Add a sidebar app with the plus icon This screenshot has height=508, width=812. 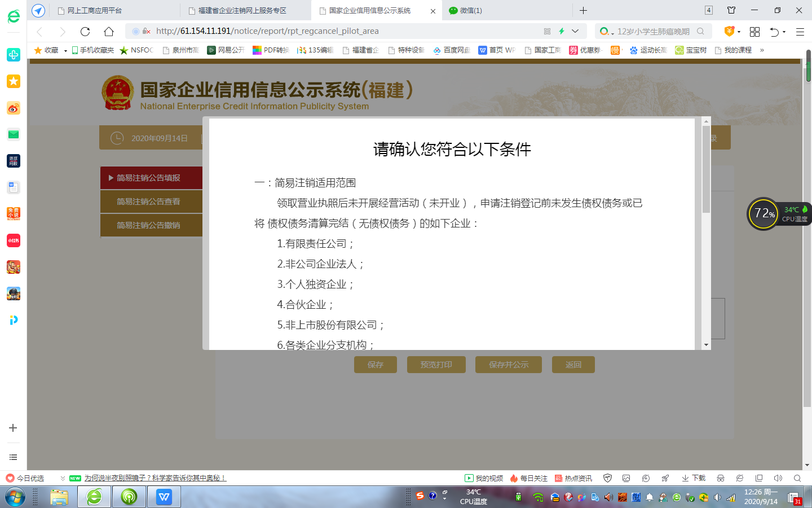tap(13, 428)
